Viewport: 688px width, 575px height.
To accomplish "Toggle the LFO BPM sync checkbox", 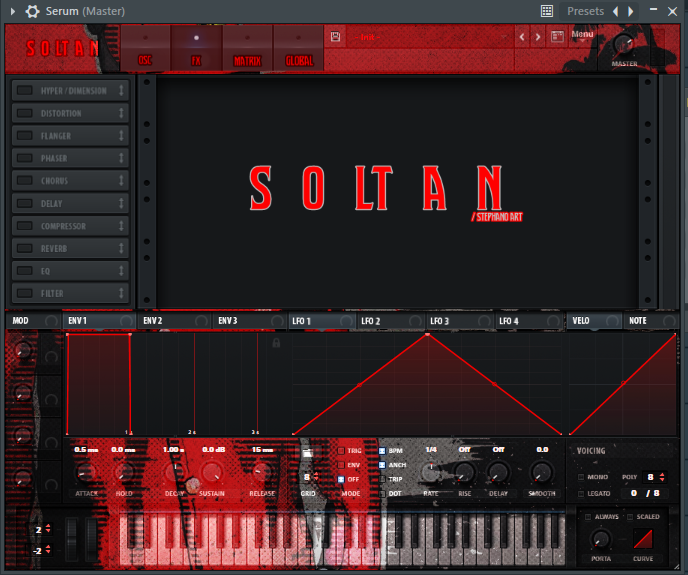I will point(382,451).
